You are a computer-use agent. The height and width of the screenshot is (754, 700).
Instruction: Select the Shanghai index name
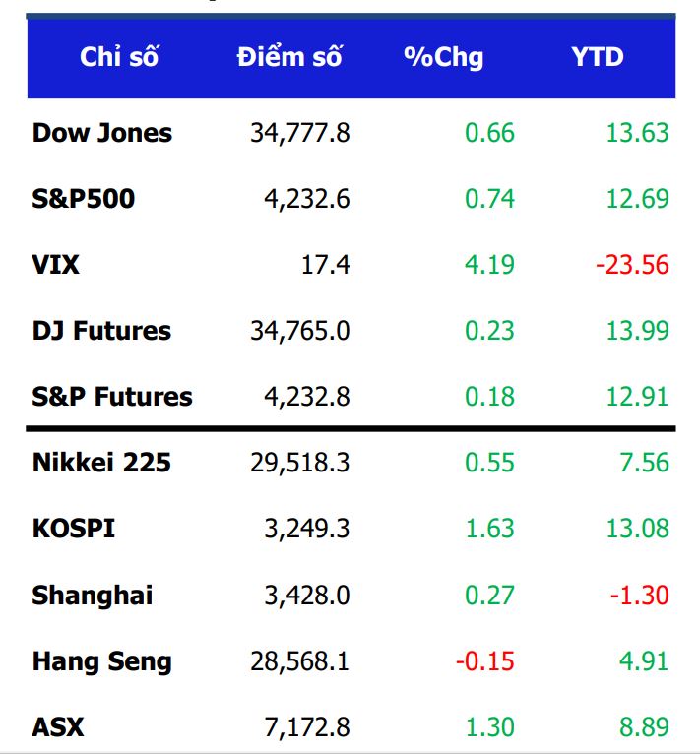tap(93, 596)
